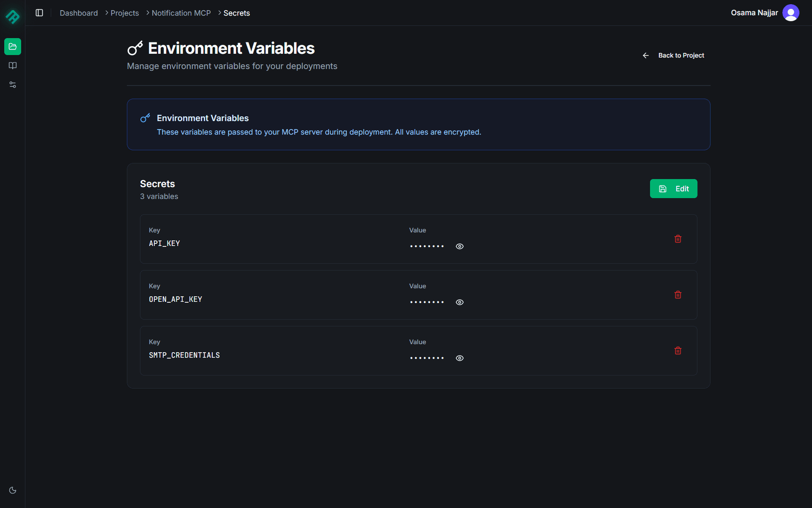The image size is (812, 508).
Task: Open Projects breadcrumb link
Action: click(x=124, y=13)
